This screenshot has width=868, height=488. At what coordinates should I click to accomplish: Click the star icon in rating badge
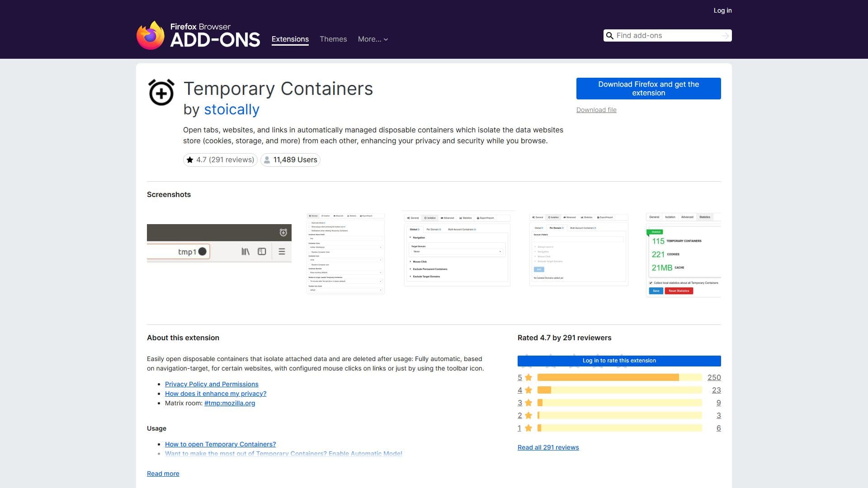tap(190, 160)
